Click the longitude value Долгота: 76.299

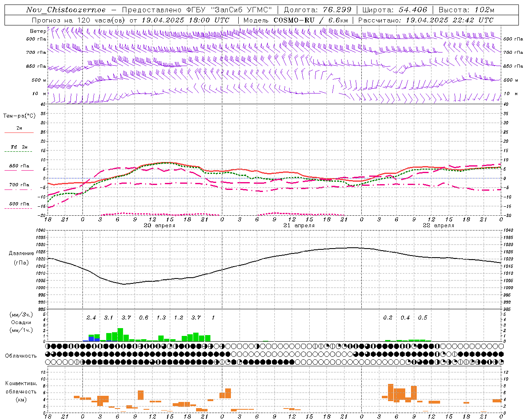pos(317,10)
